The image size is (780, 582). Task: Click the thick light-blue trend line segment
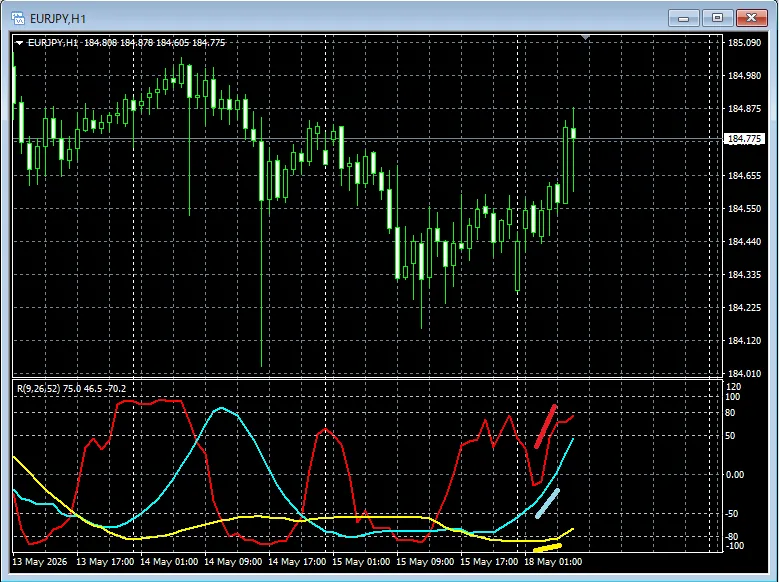(x=547, y=504)
